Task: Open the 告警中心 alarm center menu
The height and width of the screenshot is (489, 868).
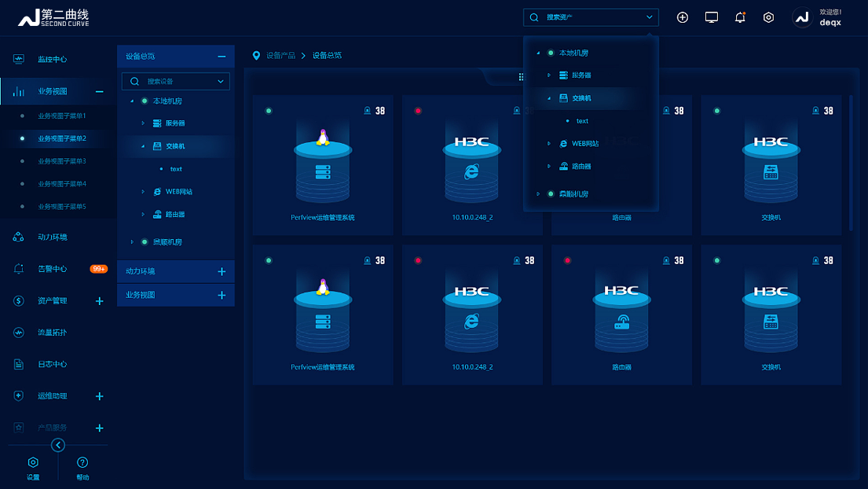Action: [x=53, y=269]
